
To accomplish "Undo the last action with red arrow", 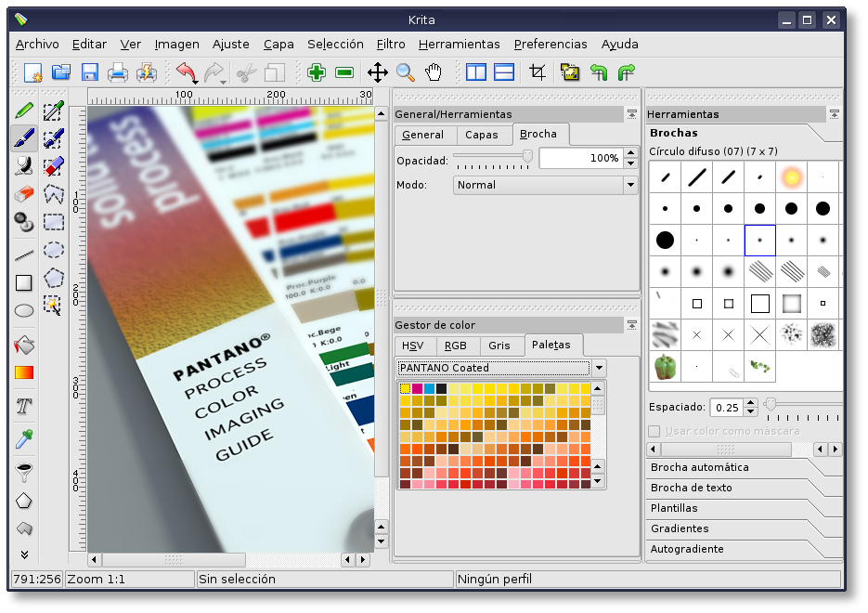I will point(187,72).
